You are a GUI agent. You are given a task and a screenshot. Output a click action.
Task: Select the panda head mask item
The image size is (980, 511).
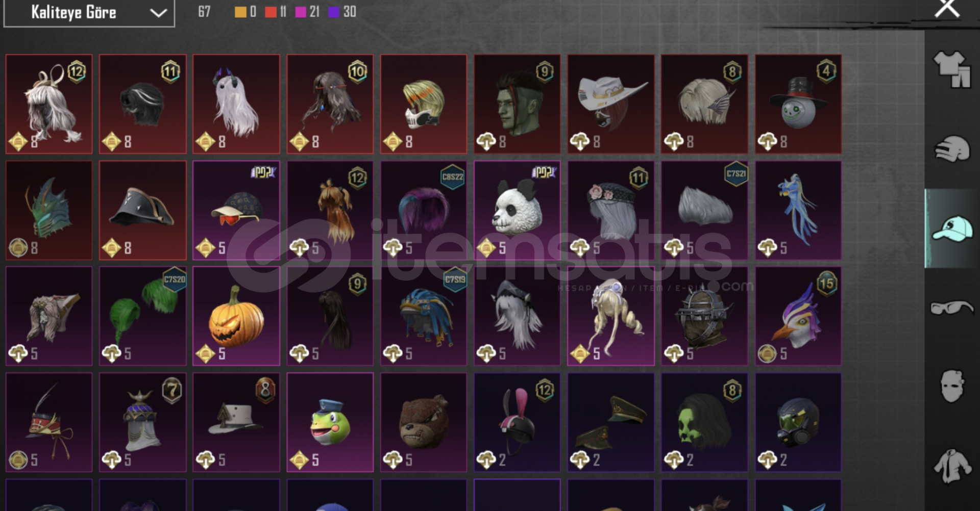click(x=517, y=211)
